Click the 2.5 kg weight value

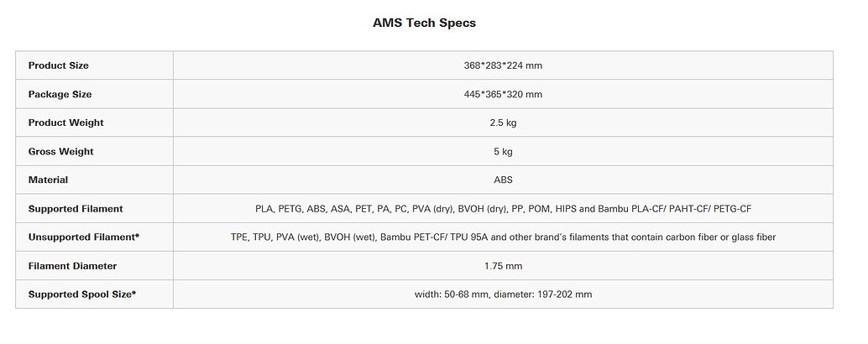tap(503, 122)
